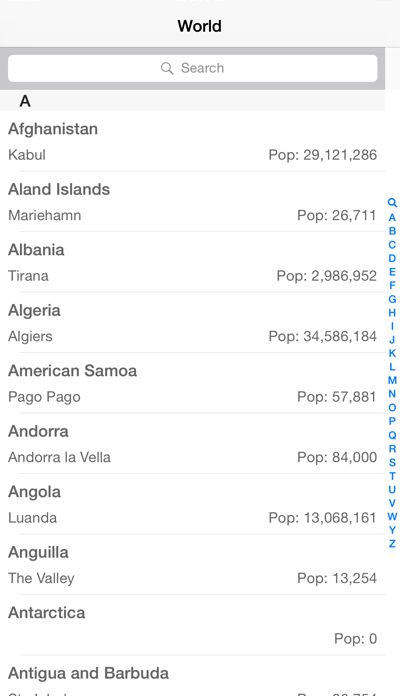400x696 pixels.
Task: Jump to letter M in the index
Action: [x=392, y=380]
